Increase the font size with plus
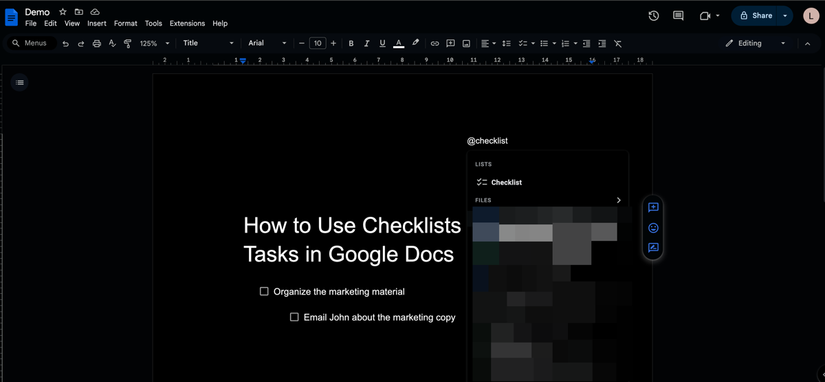This screenshot has width=825, height=382. click(333, 43)
